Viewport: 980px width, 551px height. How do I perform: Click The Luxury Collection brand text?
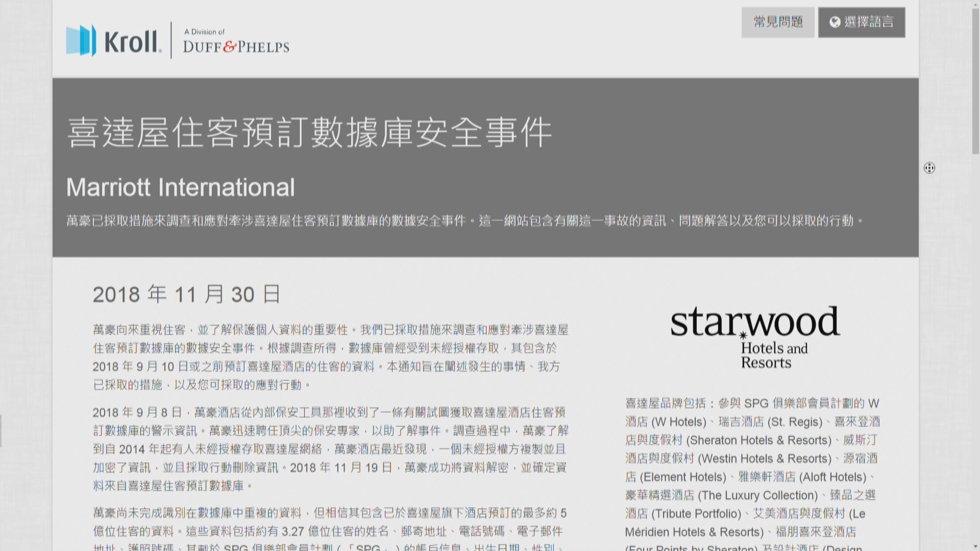[757, 495]
